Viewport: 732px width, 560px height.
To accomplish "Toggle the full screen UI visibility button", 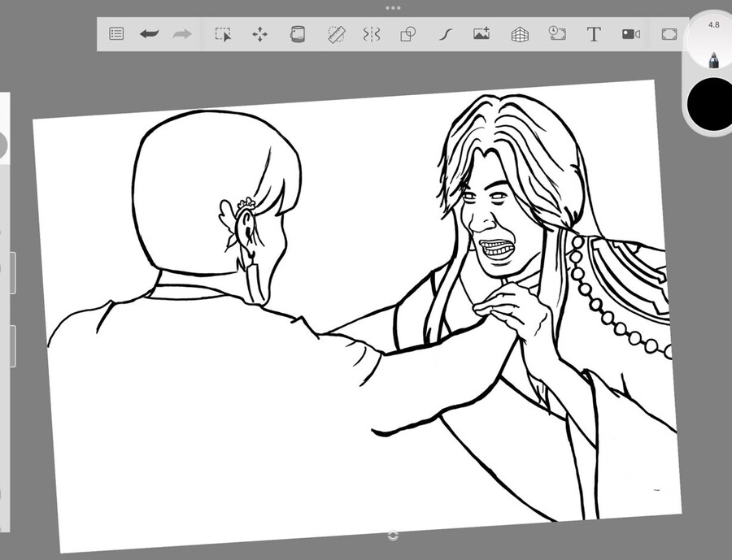I will click(669, 34).
